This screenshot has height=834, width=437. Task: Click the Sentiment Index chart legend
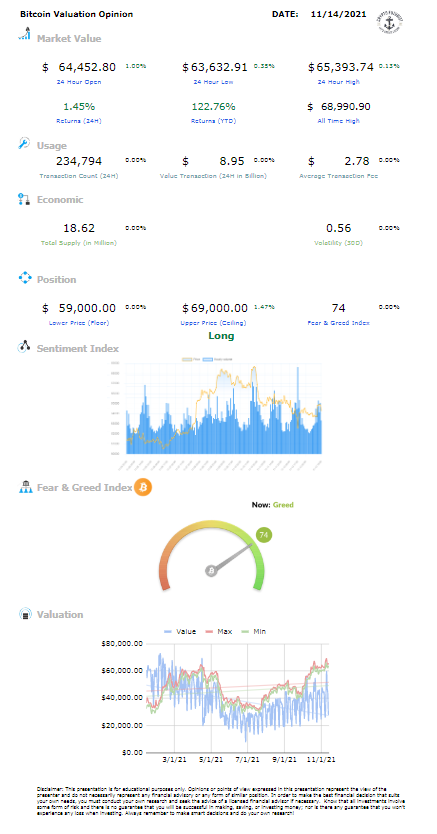pos(208,360)
